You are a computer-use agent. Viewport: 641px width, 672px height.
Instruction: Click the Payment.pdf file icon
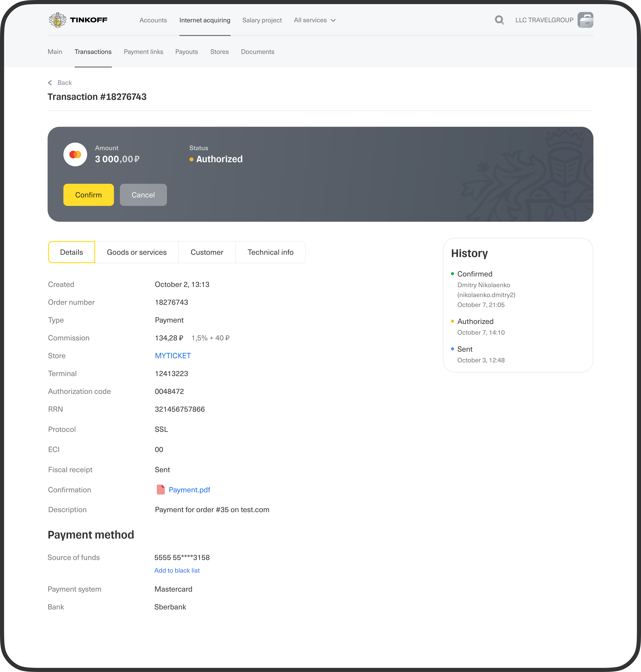(x=161, y=490)
